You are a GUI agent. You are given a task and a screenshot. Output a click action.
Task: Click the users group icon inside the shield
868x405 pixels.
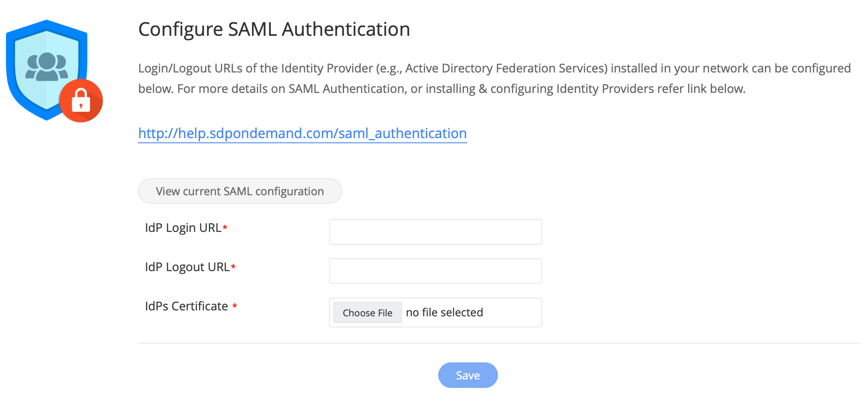coord(47,67)
